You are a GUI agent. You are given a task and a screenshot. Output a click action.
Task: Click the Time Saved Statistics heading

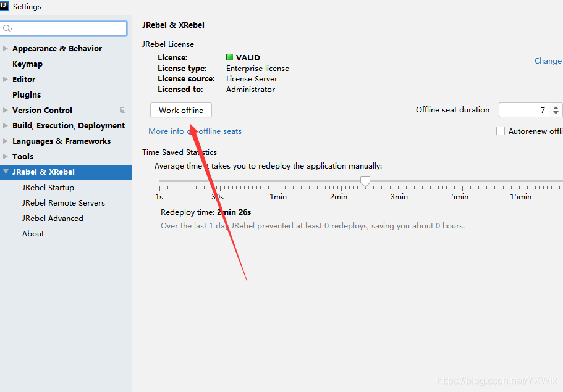(179, 152)
